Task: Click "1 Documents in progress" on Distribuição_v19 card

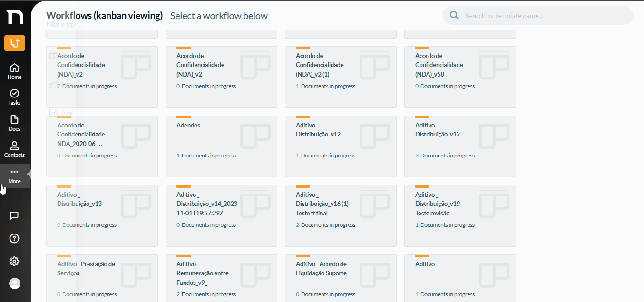Action: click(445, 225)
